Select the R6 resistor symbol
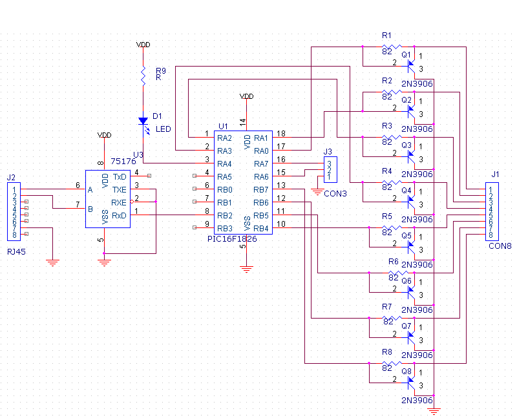 click(398, 273)
